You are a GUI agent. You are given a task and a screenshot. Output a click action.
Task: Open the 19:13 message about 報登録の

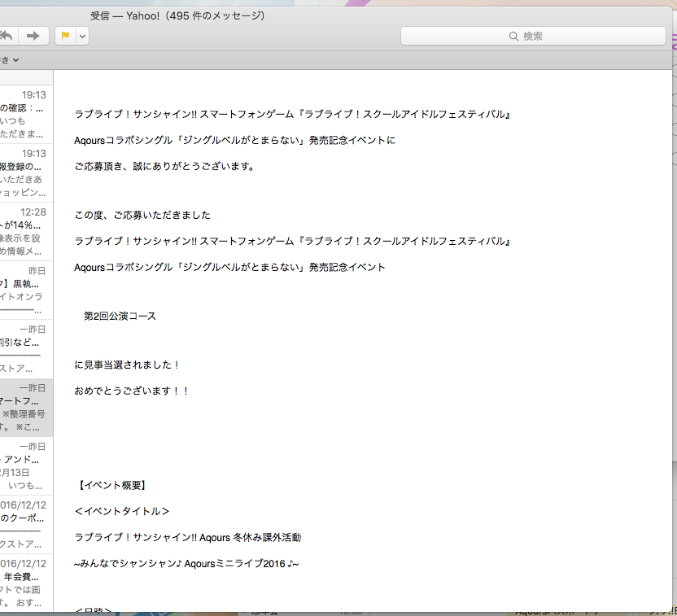[26, 173]
